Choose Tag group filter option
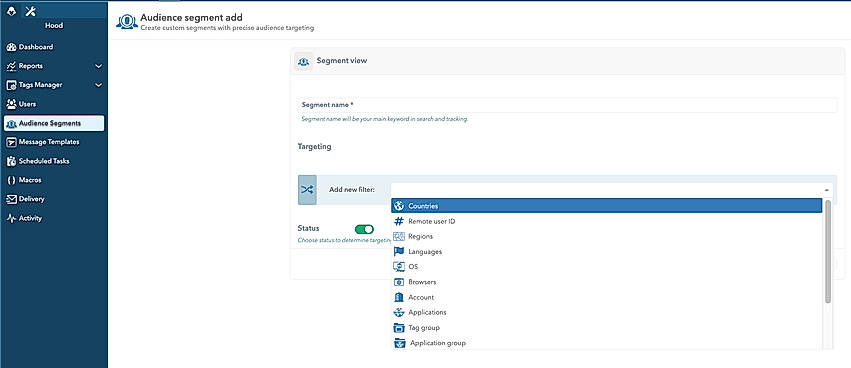The width and height of the screenshot is (851, 368). point(607,328)
